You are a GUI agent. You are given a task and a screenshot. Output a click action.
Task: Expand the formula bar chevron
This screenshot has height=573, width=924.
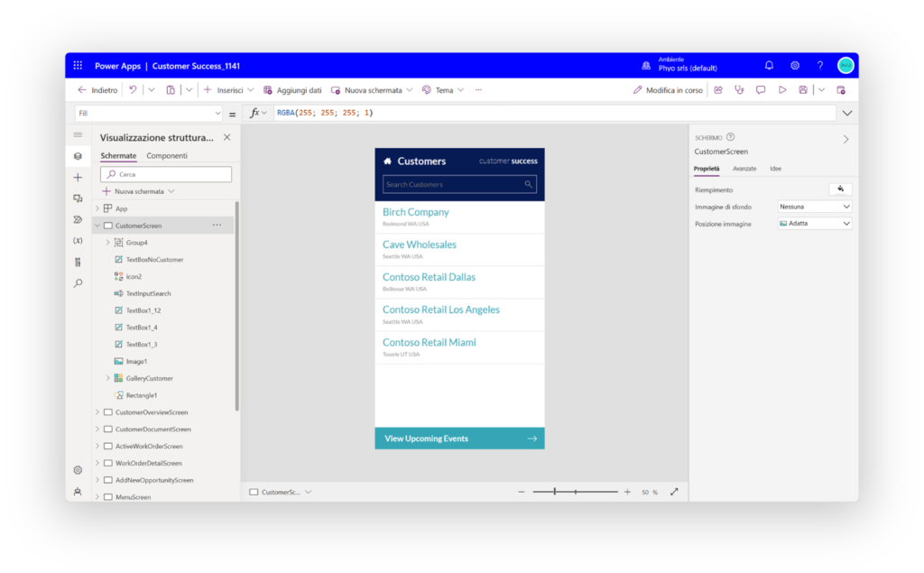click(847, 113)
